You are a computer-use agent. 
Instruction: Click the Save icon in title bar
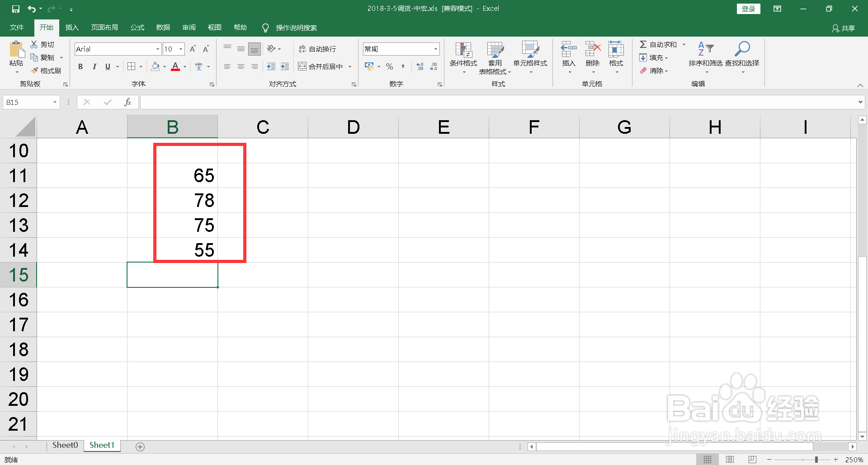16,9
